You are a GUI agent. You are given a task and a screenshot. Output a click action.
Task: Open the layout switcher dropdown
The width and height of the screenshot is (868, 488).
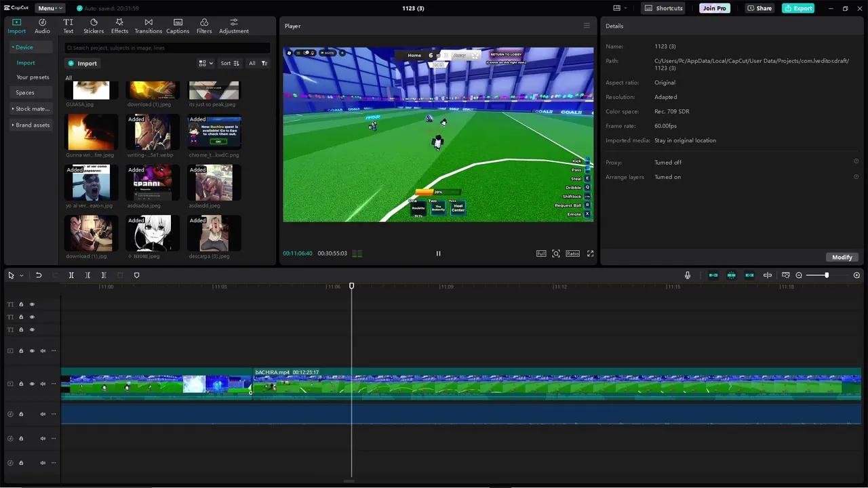pyautogui.click(x=620, y=8)
